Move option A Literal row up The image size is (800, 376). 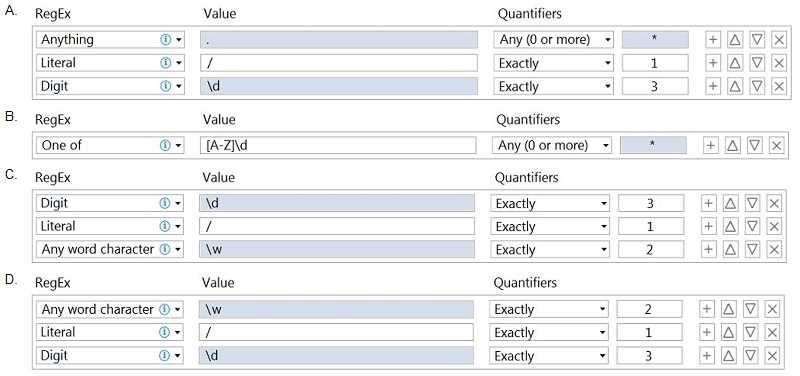[735, 63]
